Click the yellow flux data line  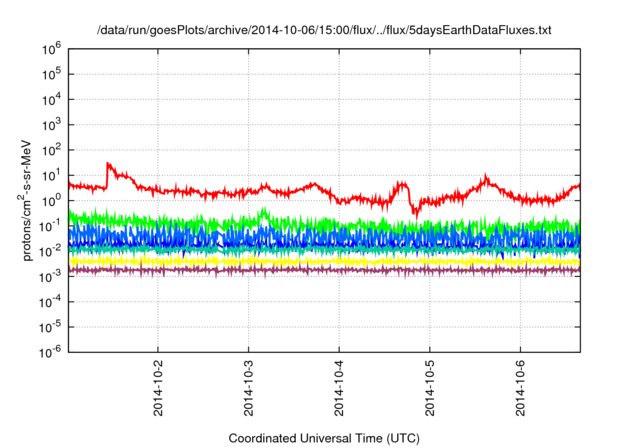click(x=324, y=261)
